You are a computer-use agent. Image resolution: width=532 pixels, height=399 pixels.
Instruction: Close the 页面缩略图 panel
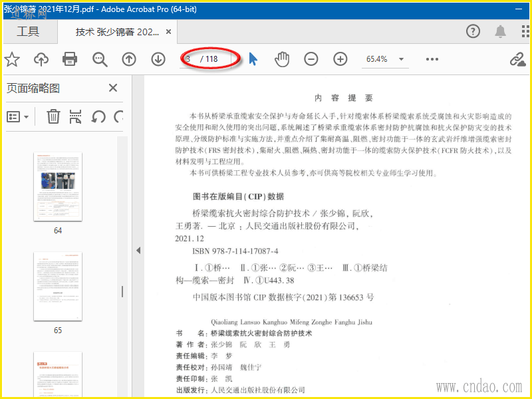(113, 88)
